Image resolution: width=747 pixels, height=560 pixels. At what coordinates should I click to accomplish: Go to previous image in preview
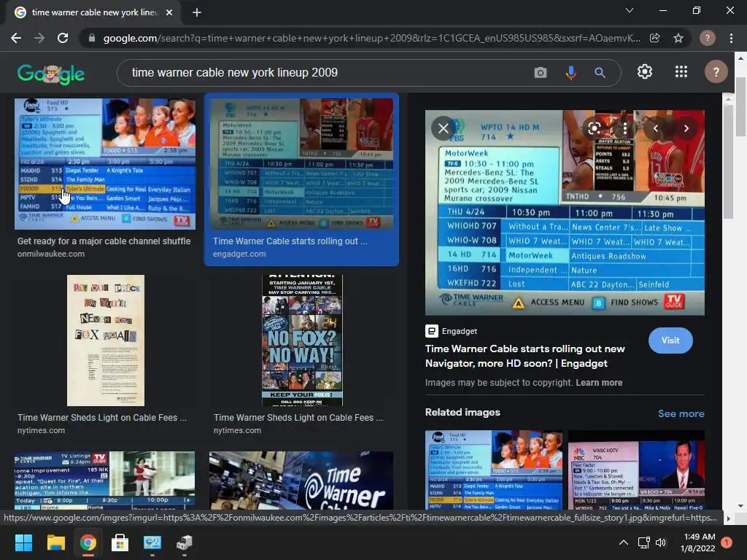656,128
